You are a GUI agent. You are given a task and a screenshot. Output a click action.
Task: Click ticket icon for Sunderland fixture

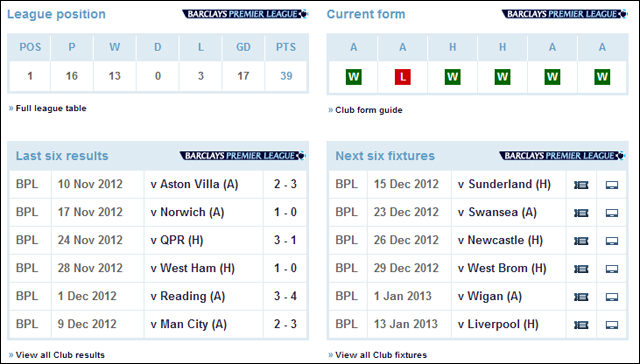[581, 185]
